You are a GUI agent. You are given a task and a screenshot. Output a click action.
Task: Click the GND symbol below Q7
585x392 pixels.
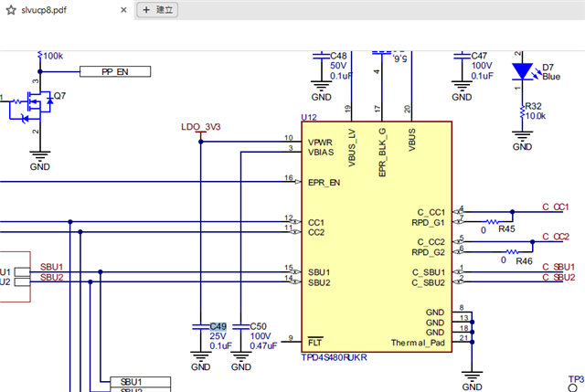coord(40,161)
